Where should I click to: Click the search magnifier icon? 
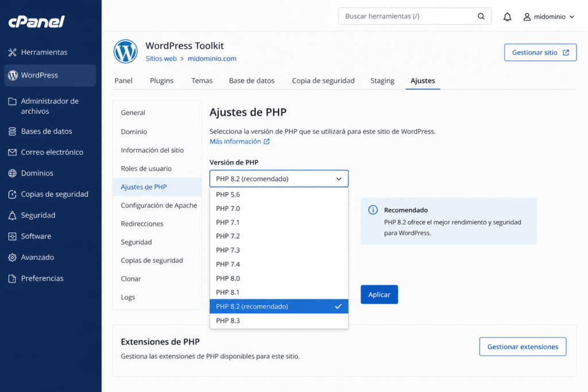pos(481,16)
